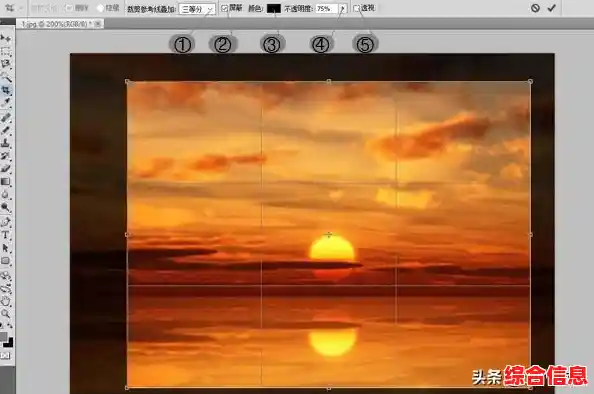
Task: Click the crop tool preset icon in options bar
Action: (9, 8)
